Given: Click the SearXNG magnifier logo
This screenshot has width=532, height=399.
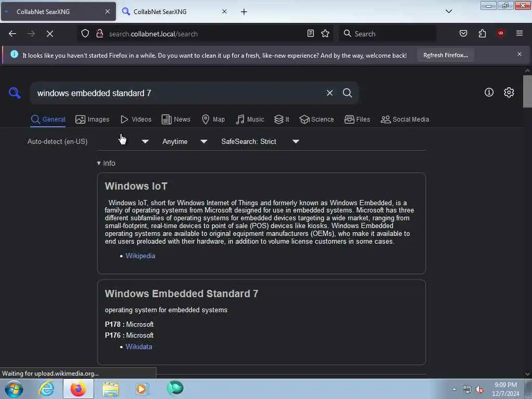Looking at the screenshot, I should [15, 92].
